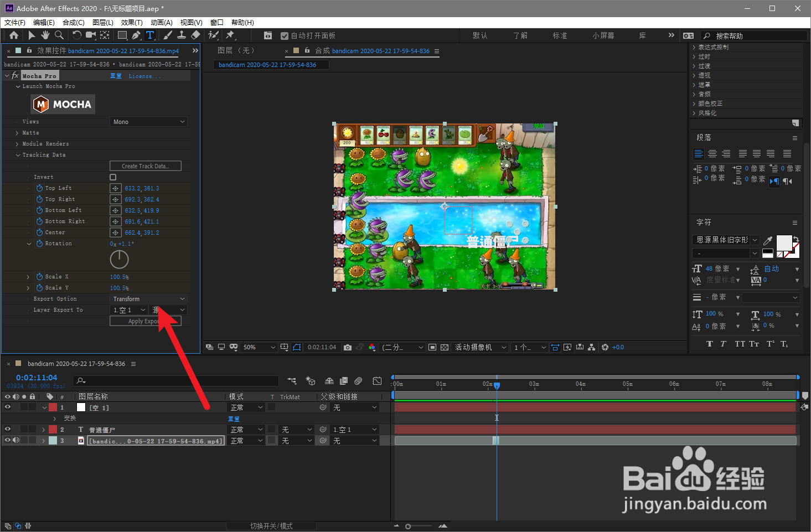The height and width of the screenshot is (532, 811).
Task: Click the eyedropper in the Character panel
Action: point(768,240)
